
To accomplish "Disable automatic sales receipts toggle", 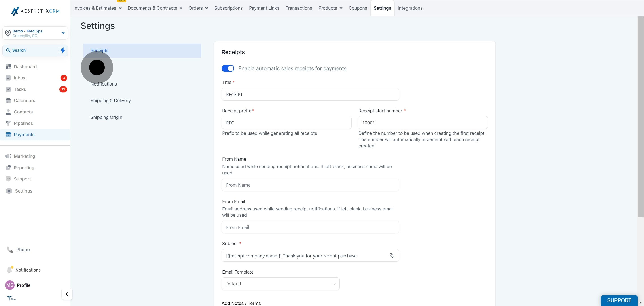I will click(228, 68).
